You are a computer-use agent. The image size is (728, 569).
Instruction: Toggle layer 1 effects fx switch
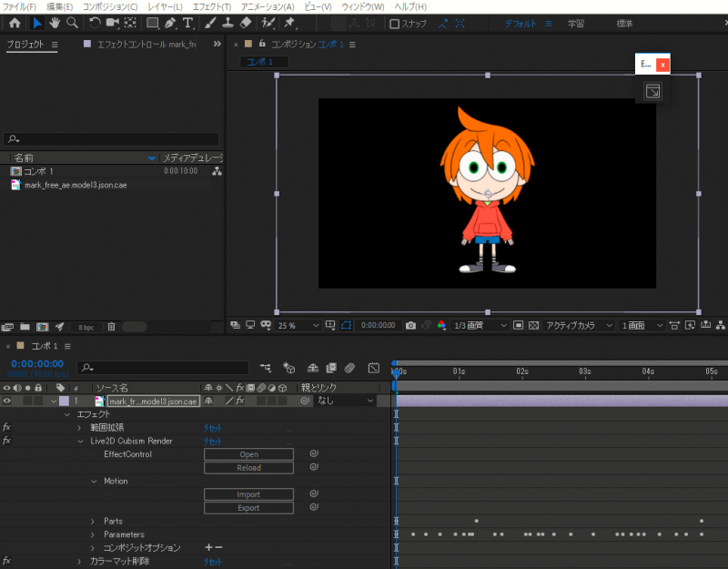(x=240, y=401)
